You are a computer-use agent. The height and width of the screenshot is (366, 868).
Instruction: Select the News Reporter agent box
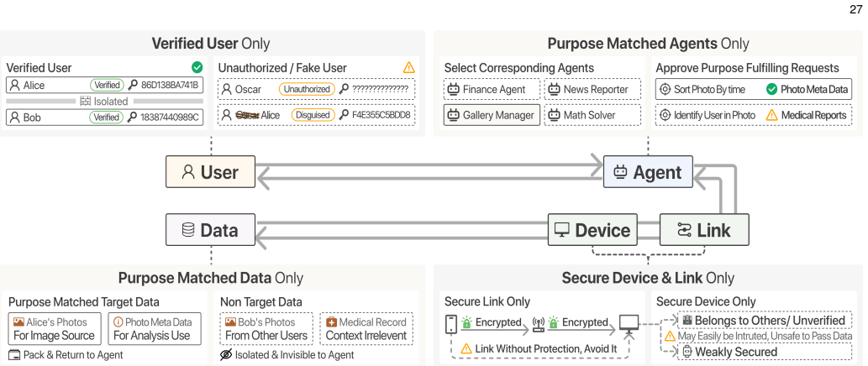tap(592, 89)
